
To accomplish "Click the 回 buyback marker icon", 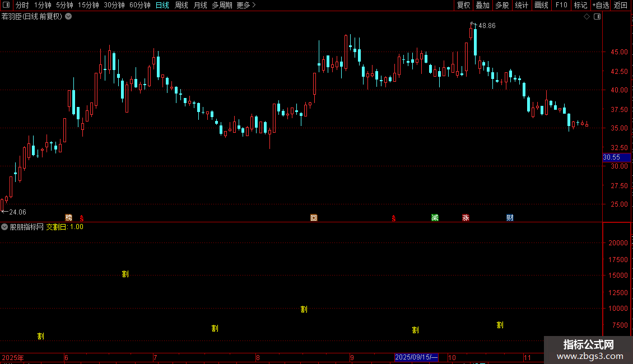I will [314, 218].
